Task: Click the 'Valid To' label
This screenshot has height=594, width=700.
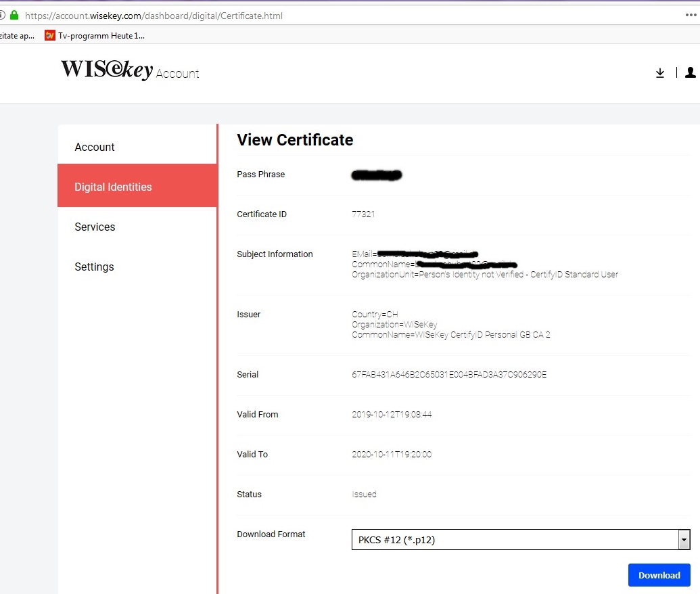Action: click(x=252, y=454)
